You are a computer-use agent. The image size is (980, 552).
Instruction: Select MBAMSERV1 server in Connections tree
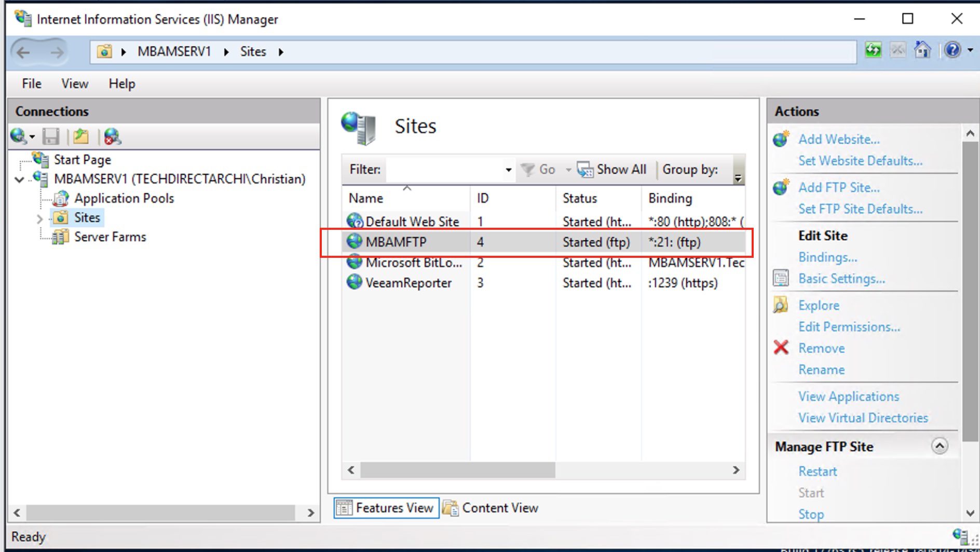point(180,179)
